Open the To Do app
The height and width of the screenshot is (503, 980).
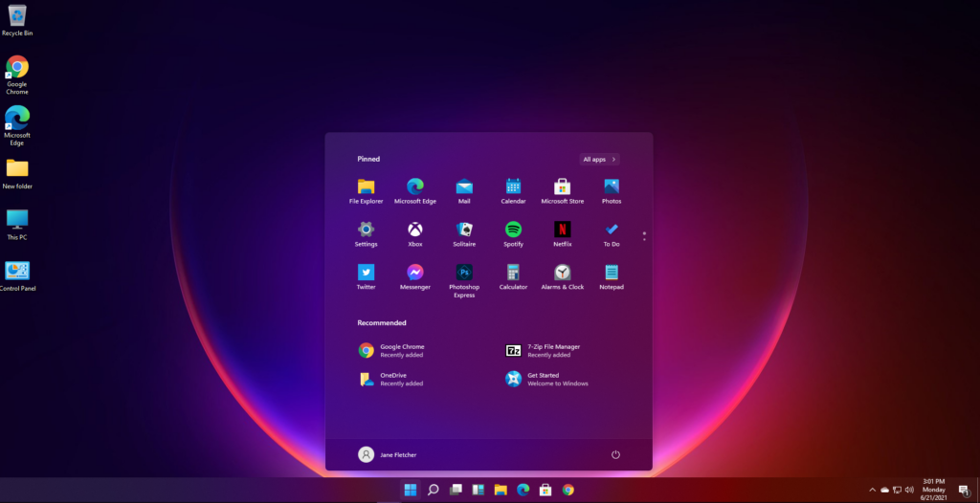(612, 235)
